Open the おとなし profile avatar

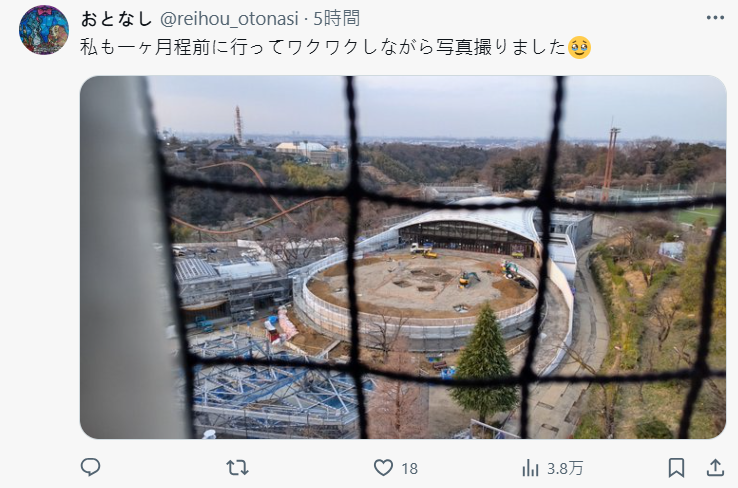click(x=44, y=30)
